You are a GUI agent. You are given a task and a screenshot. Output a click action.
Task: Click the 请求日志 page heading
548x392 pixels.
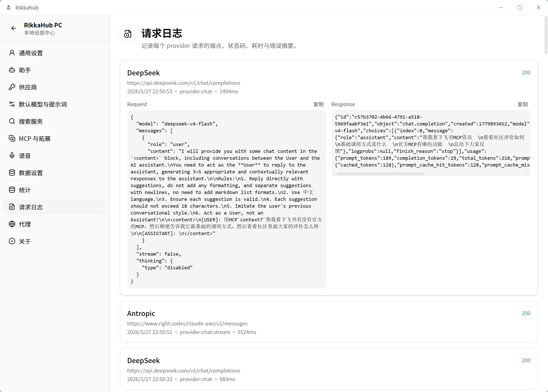162,33
